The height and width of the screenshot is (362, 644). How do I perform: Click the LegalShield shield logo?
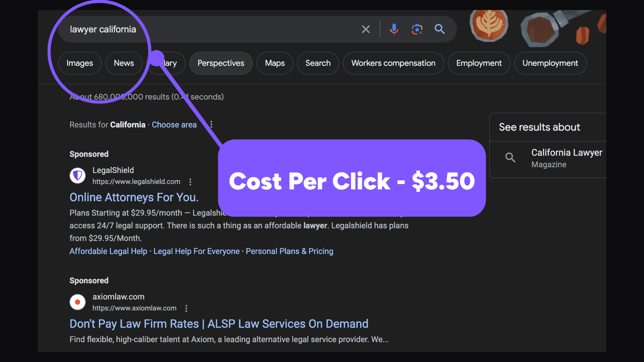tap(77, 175)
